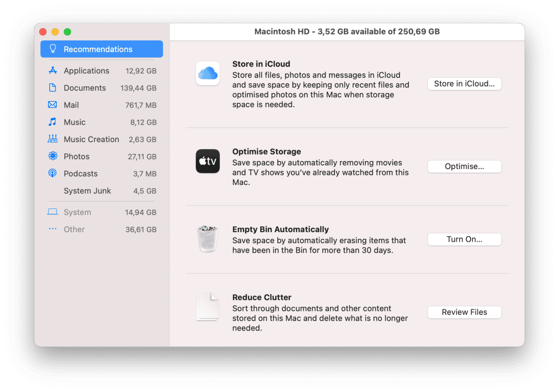Click the Macintosh HD window title
The width and height of the screenshot is (559, 392).
click(x=347, y=32)
